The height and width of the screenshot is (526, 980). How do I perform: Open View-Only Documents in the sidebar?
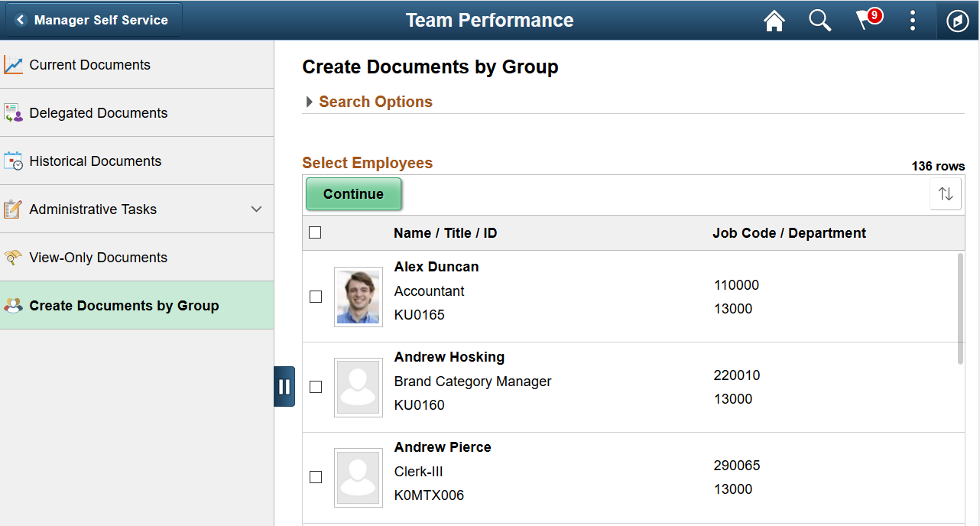coord(137,258)
